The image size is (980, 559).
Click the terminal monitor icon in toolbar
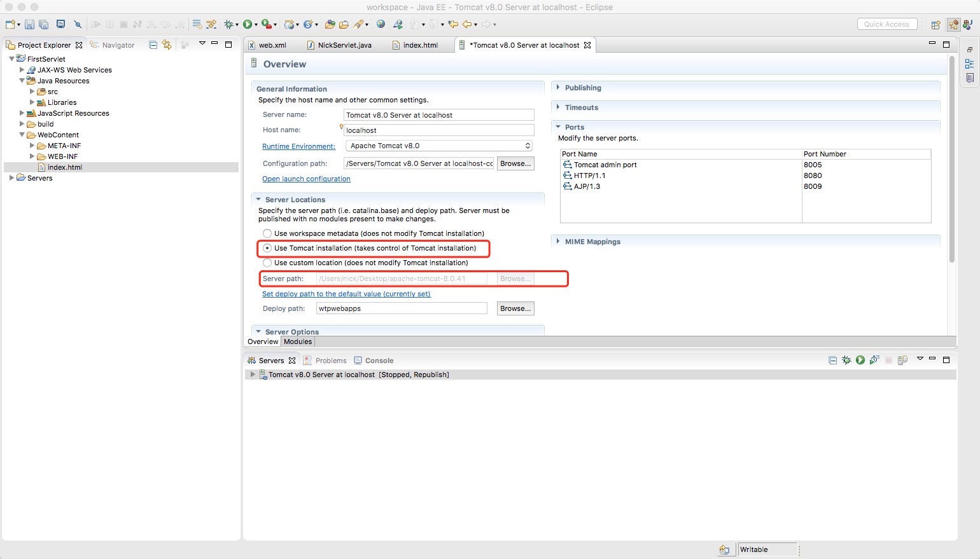click(x=61, y=24)
